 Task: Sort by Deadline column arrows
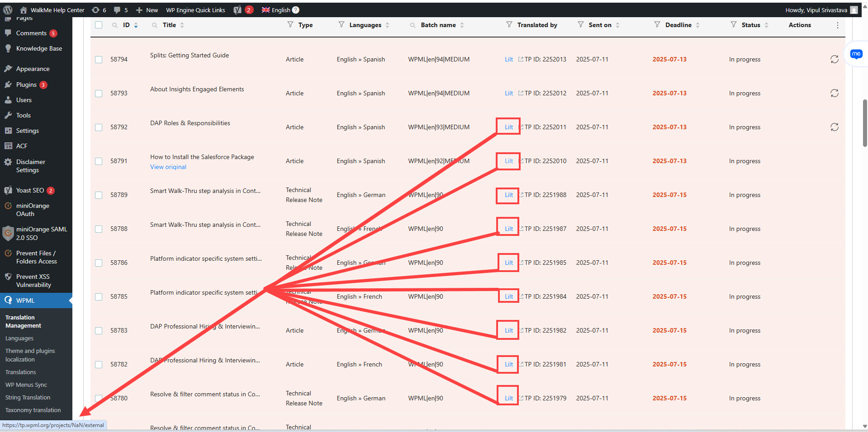pyautogui.click(x=697, y=25)
